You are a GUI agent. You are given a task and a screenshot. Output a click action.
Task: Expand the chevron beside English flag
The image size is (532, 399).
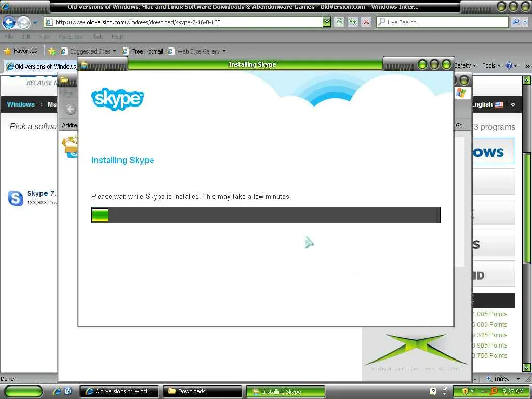point(513,104)
